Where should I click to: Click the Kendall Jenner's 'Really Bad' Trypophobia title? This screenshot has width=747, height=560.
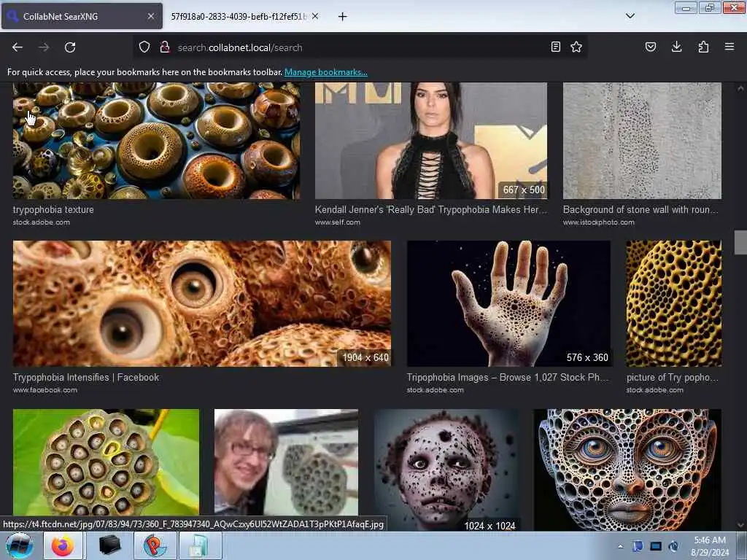[431, 209]
